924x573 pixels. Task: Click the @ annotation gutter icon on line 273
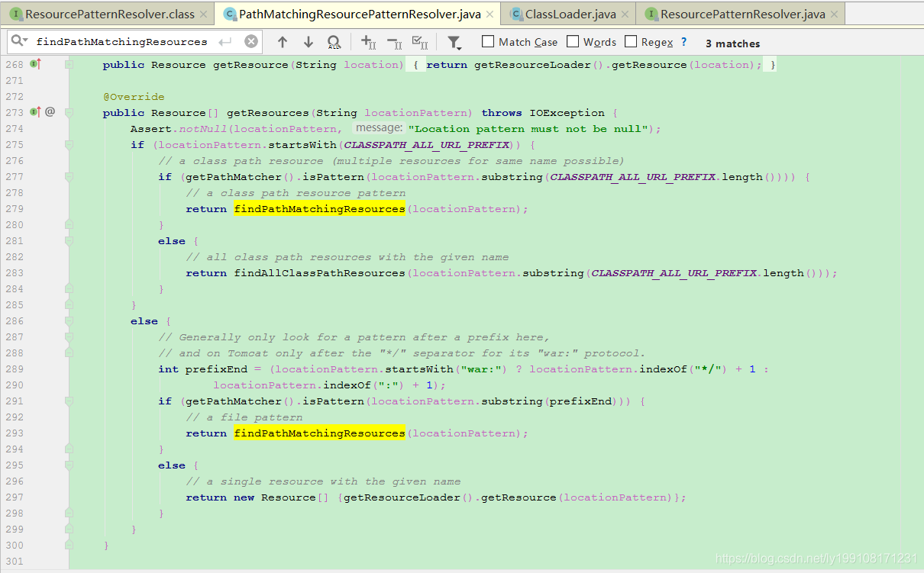(50, 112)
